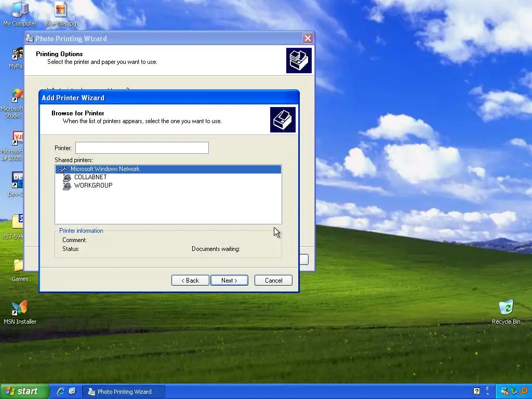
Task: Open the My Computer desktop icon
Action: (x=20, y=14)
